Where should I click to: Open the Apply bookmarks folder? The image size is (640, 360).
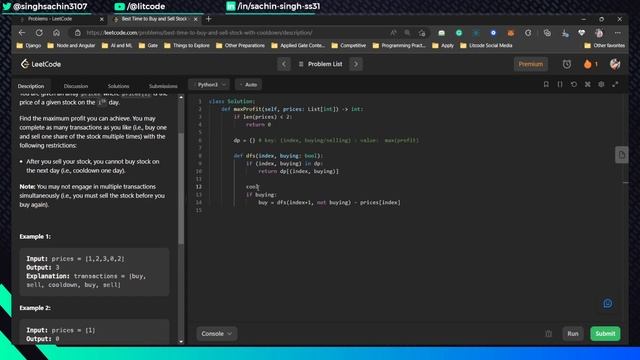pos(443,45)
